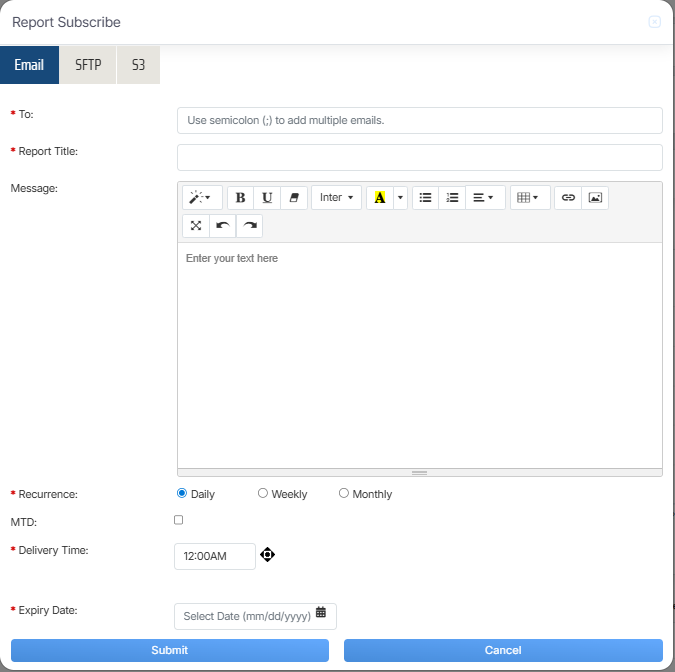Open the table insert dropdown
Screen dimensions: 675x672
tap(530, 198)
